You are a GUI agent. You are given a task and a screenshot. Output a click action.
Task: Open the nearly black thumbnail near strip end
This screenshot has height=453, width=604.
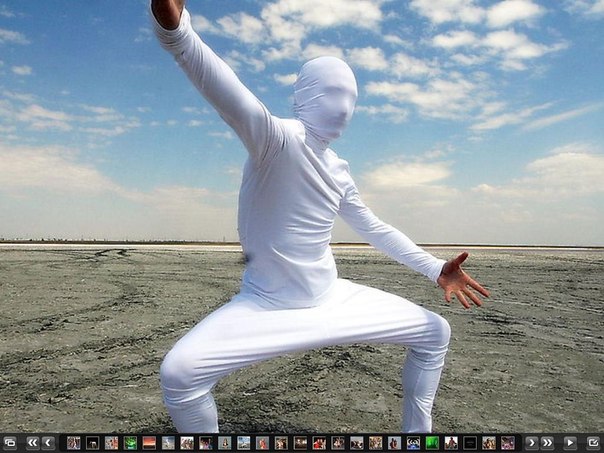click(x=470, y=442)
